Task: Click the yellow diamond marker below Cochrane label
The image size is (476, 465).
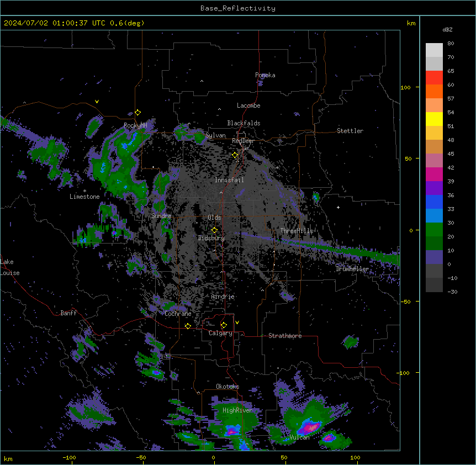Action: tap(188, 326)
